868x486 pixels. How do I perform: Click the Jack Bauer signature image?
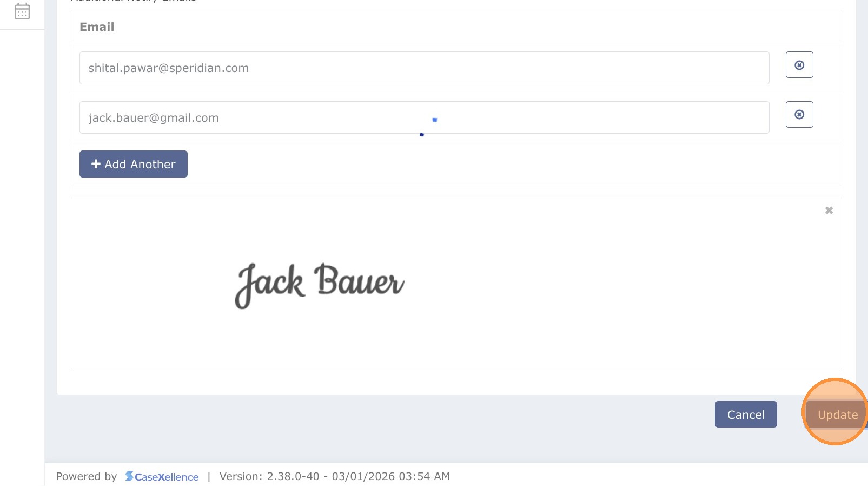coord(320,285)
